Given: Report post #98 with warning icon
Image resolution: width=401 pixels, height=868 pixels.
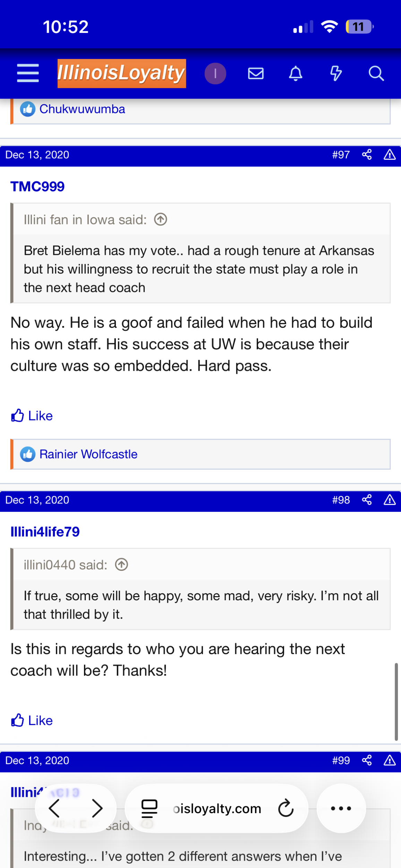Looking at the screenshot, I should (x=390, y=500).
